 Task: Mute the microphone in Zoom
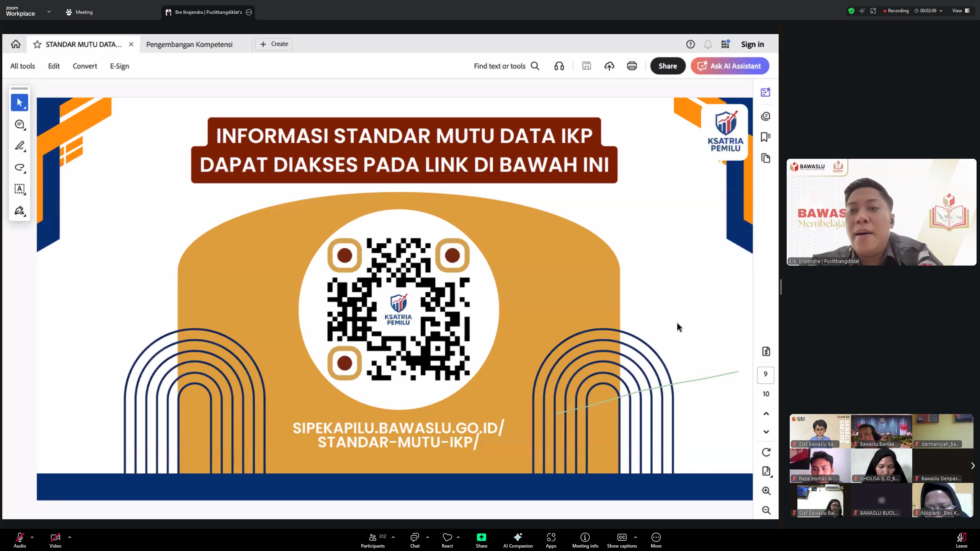[19, 537]
